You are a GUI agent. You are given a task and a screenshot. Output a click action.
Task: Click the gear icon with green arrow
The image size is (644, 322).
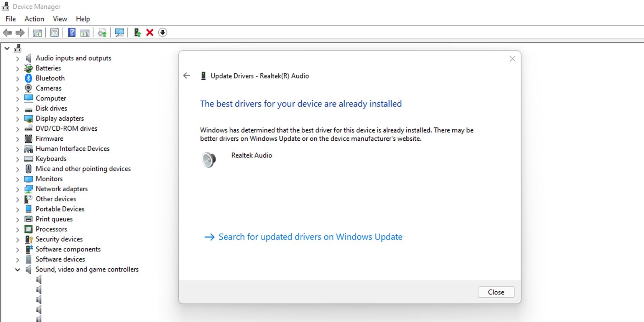(x=102, y=33)
